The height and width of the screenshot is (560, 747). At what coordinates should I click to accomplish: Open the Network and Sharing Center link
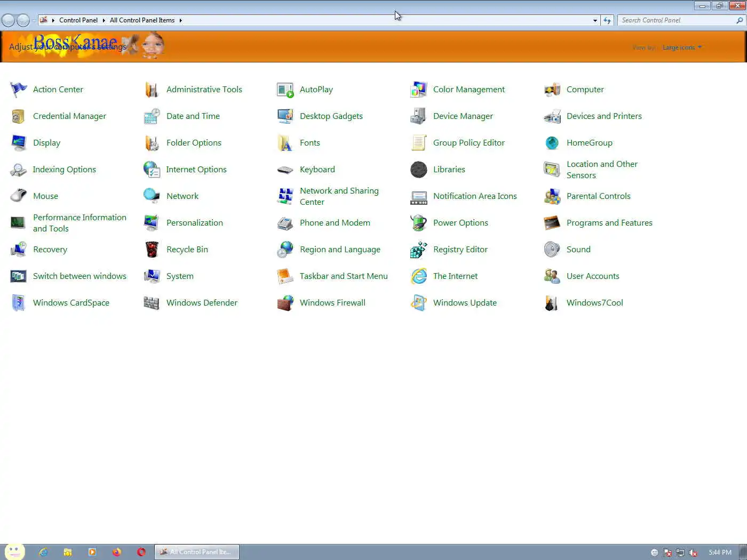click(x=339, y=196)
